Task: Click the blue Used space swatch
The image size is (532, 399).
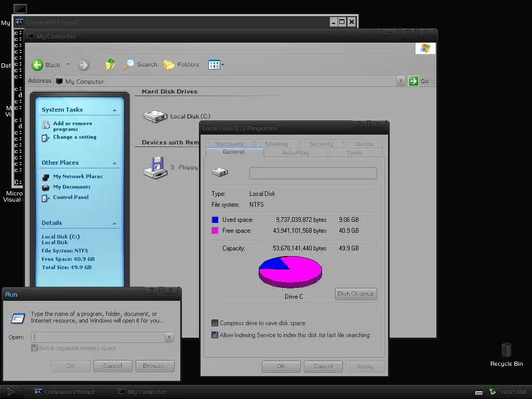Action: click(215, 220)
